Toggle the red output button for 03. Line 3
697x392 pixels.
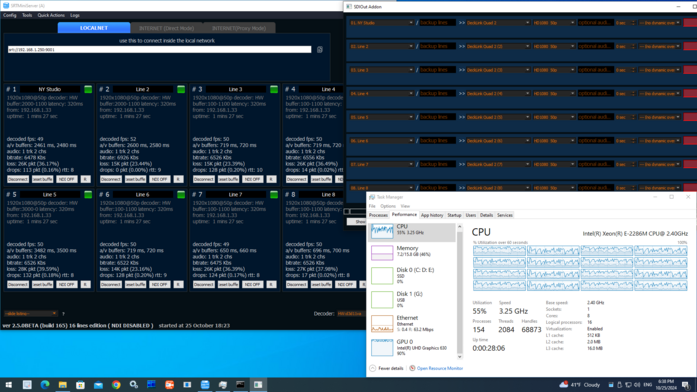click(x=690, y=70)
